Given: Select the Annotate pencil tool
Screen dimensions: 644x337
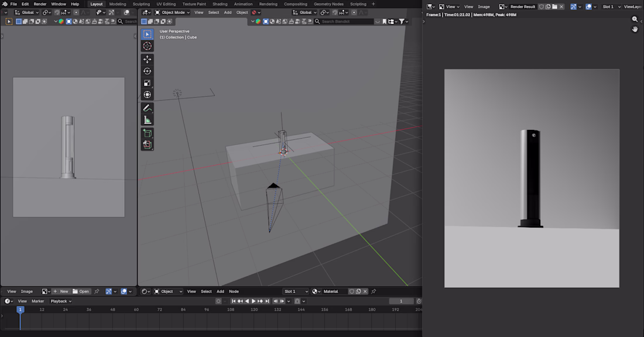Looking at the screenshot, I should click(x=147, y=108).
